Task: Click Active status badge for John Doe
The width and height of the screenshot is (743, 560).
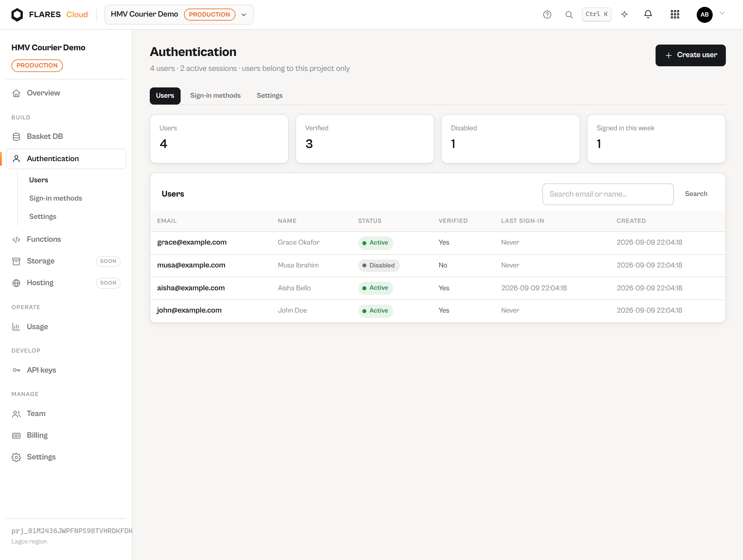Action: tap(375, 311)
